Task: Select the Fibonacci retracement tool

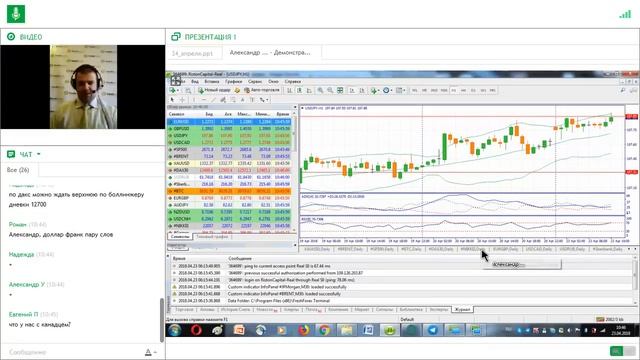Action: [233, 100]
